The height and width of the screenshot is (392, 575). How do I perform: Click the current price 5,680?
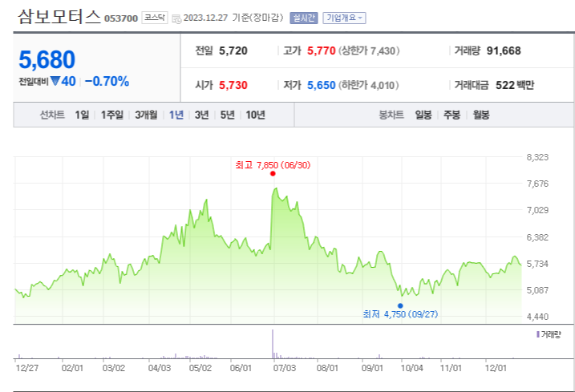pyautogui.click(x=47, y=60)
